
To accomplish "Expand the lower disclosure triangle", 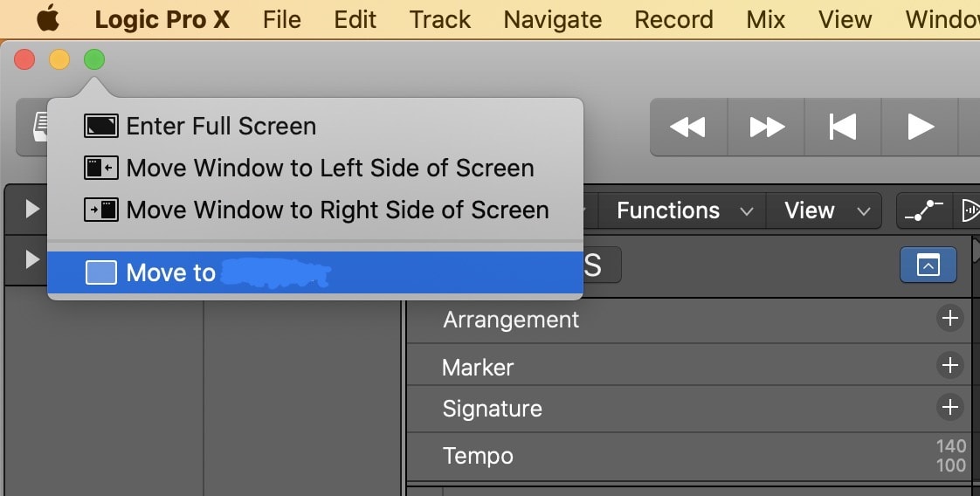I will click(x=32, y=259).
